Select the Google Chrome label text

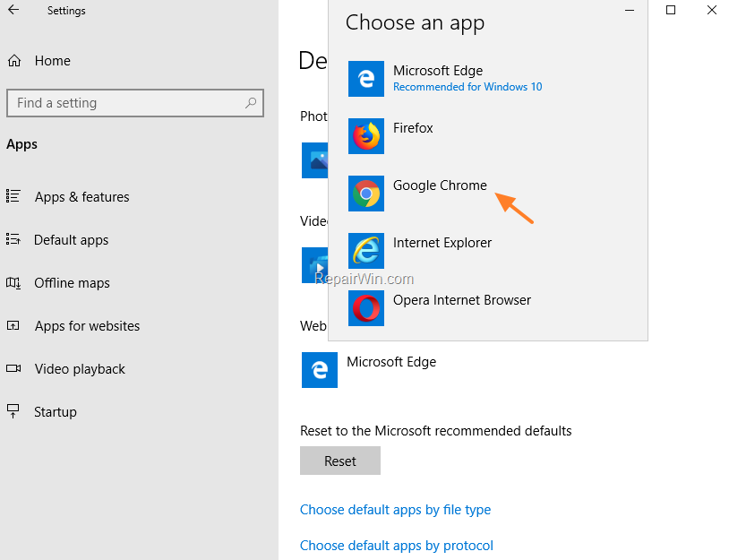pos(440,185)
